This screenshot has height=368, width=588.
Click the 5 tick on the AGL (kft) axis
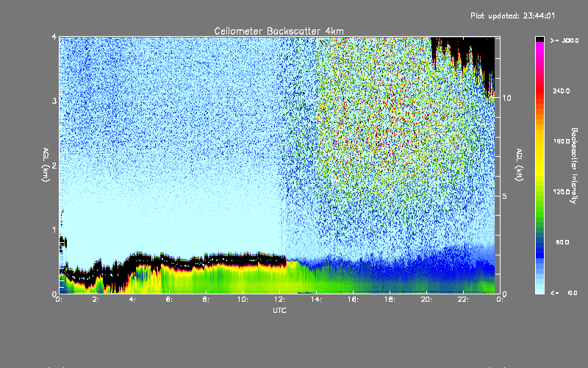504,196
